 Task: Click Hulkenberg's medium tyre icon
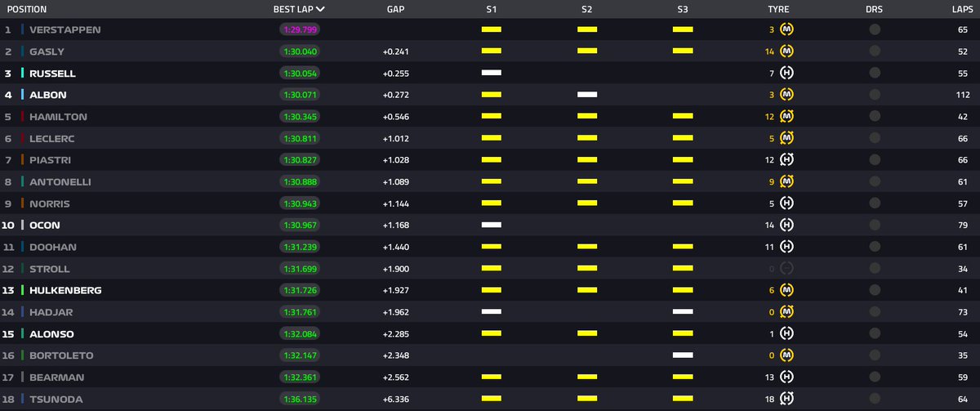click(x=787, y=290)
